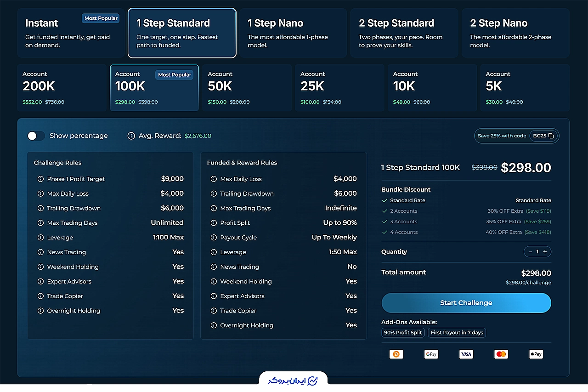This screenshot has height=392, width=588.
Task: Choose the 5K account size card
Action: coord(525,88)
